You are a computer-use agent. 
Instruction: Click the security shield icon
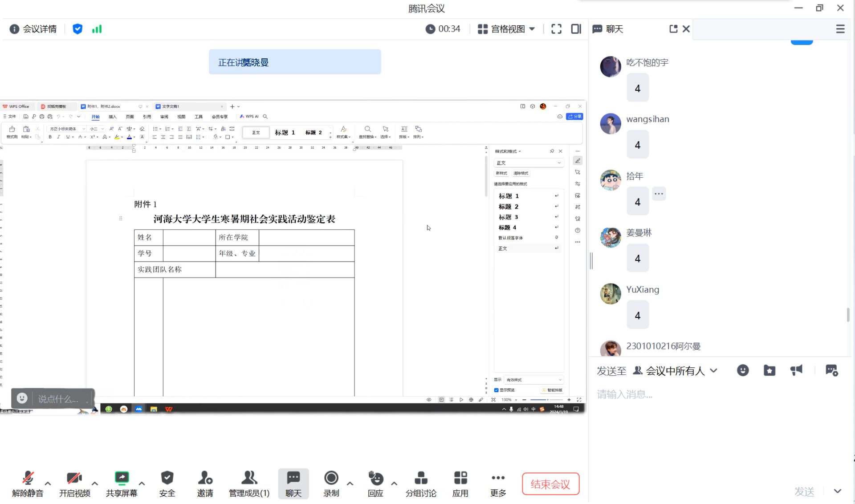pos(77,29)
